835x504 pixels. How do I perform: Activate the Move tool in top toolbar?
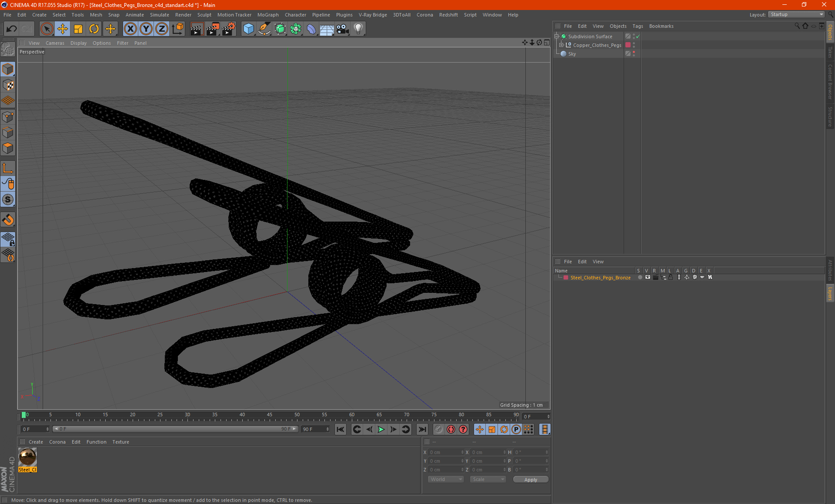coord(62,29)
